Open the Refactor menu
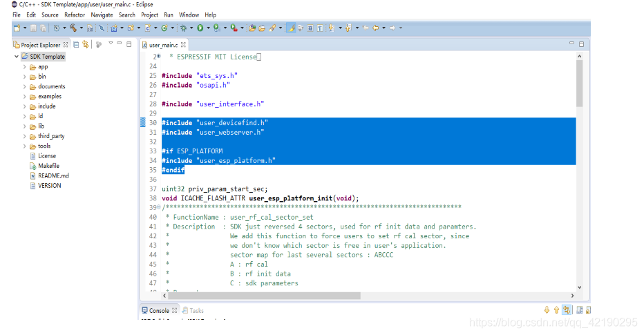The width and height of the screenshot is (644, 335). (x=75, y=15)
